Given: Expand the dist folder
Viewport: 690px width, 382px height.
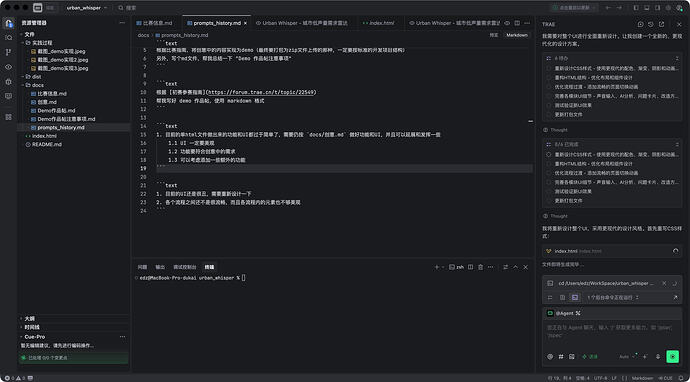Looking at the screenshot, I should (36, 77).
